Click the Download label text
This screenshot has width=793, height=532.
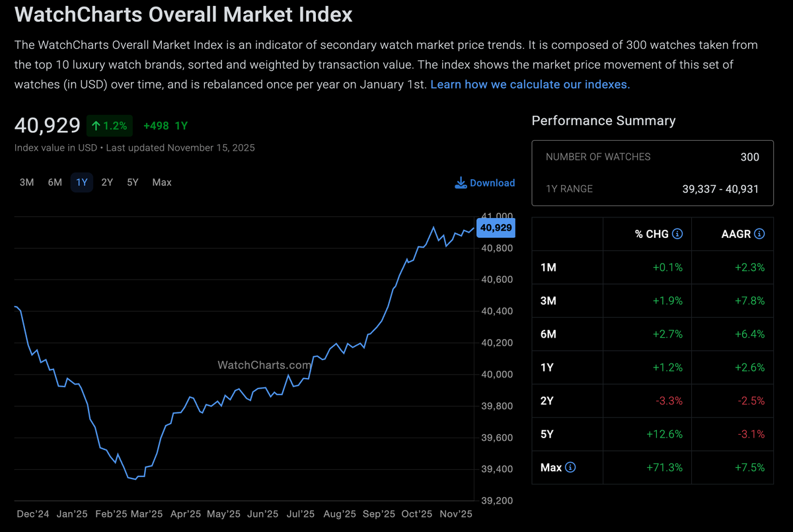coord(492,182)
